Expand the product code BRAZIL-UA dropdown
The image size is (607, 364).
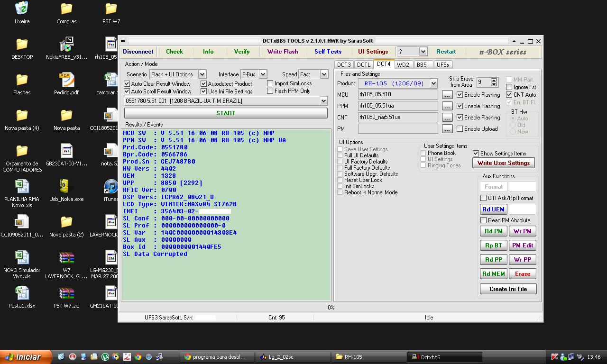(323, 100)
